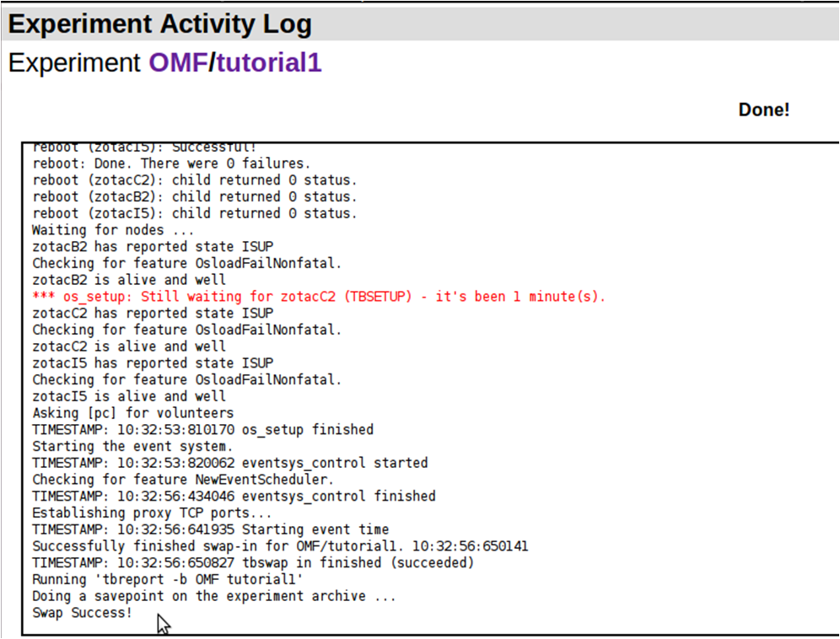Select "Checking for feature NewEventScheduler." line
840x639 pixels.
(x=183, y=479)
